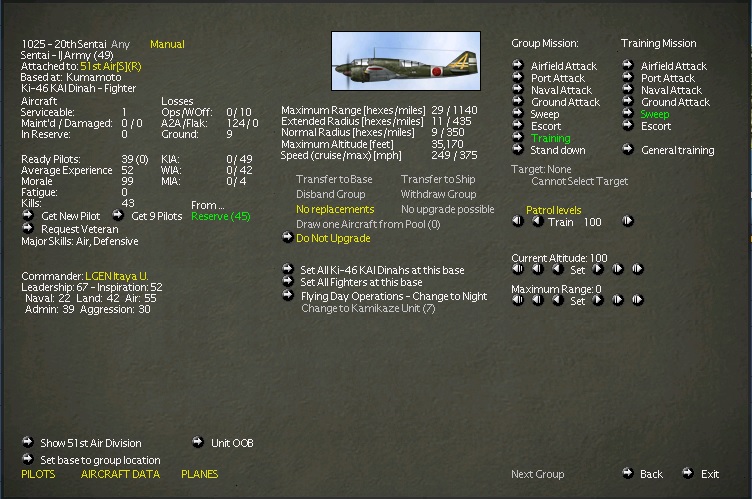Click Get New Pilot text
This screenshot has height=499, width=752.
click(70, 216)
